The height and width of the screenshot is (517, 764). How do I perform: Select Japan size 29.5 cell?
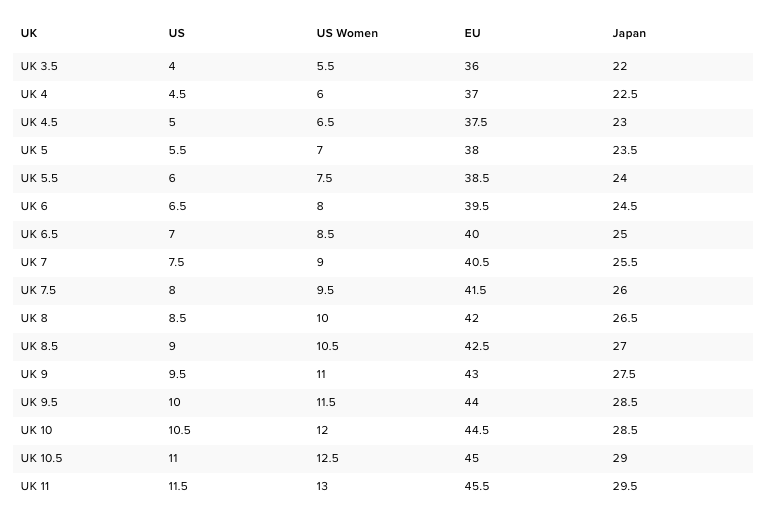click(625, 486)
